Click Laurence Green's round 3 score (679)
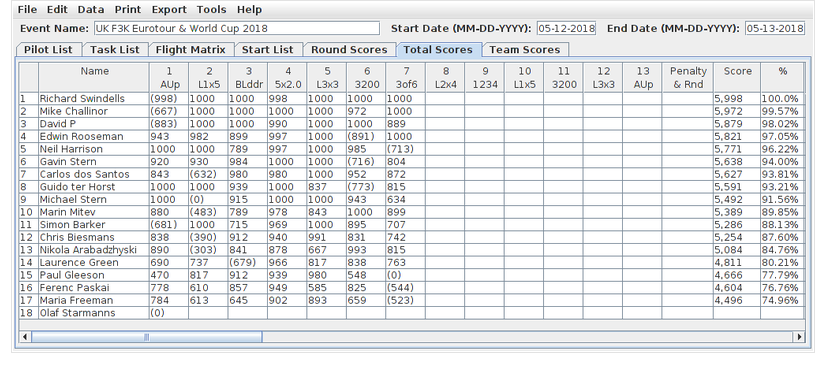This screenshot has width=832, height=369. pyautogui.click(x=248, y=262)
